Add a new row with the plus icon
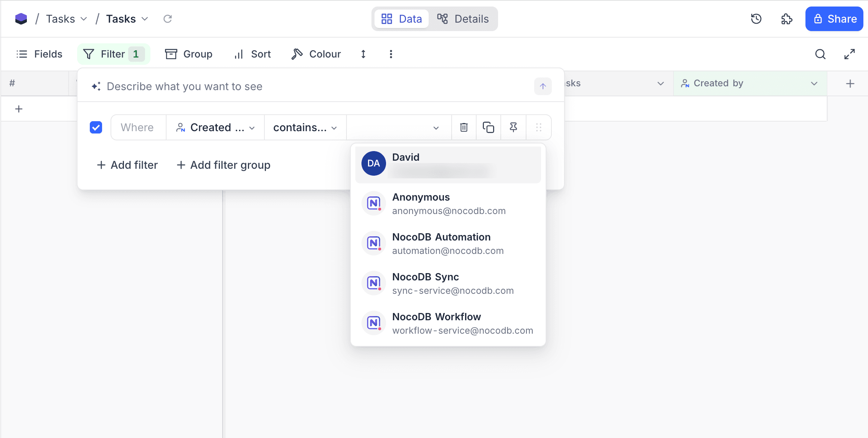Screen dimensions: 868x438 click(x=19, y=109)
